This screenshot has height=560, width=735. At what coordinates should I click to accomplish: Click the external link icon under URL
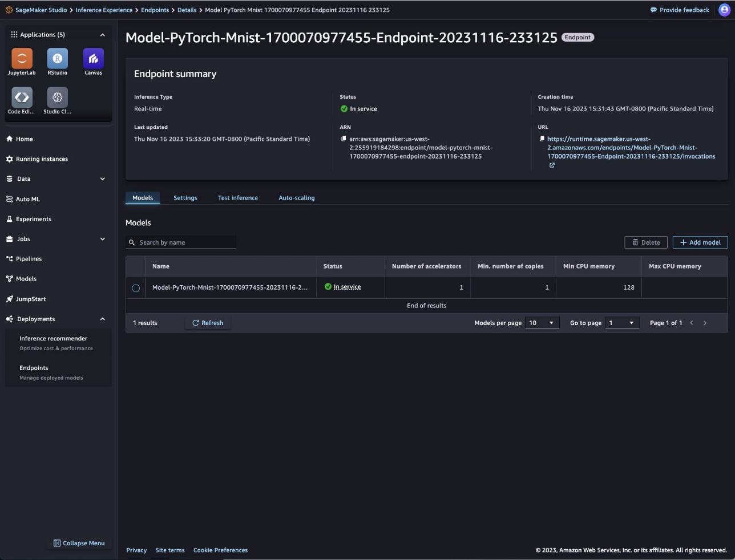click(x=552, y=165)
